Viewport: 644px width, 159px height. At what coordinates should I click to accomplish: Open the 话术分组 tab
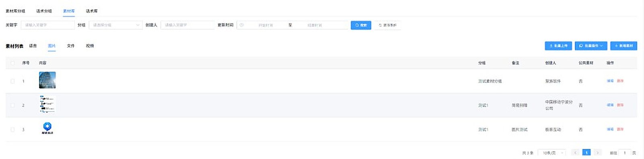44,11
